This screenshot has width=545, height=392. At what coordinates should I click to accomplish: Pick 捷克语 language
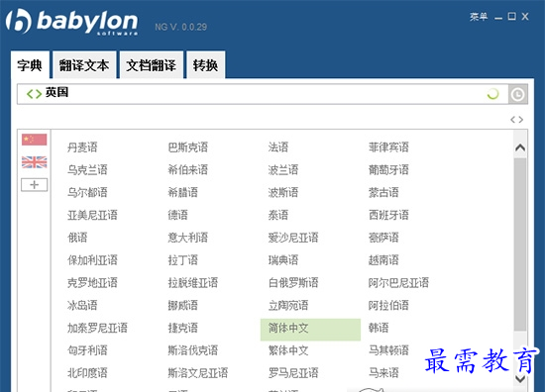click(x=183, y=328)
